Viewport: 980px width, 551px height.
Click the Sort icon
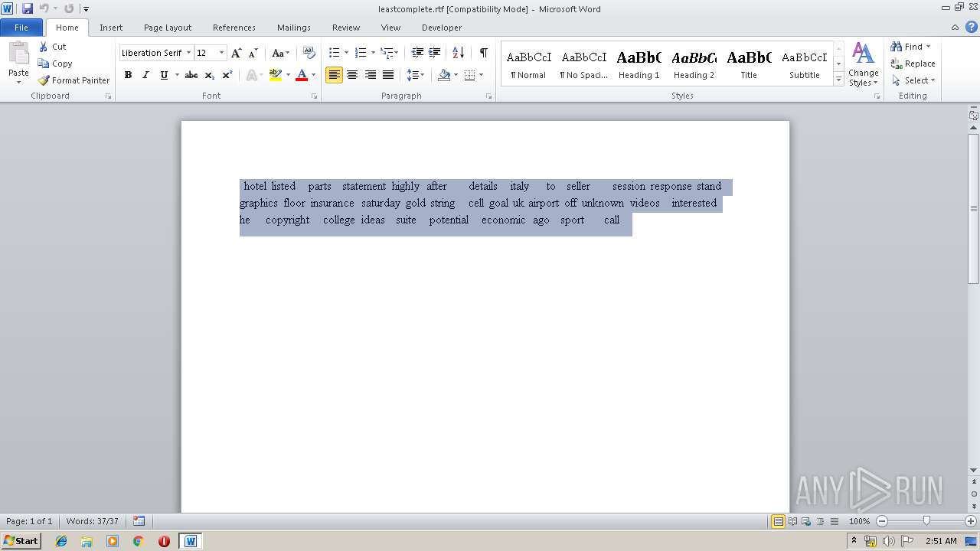point(458,53)
